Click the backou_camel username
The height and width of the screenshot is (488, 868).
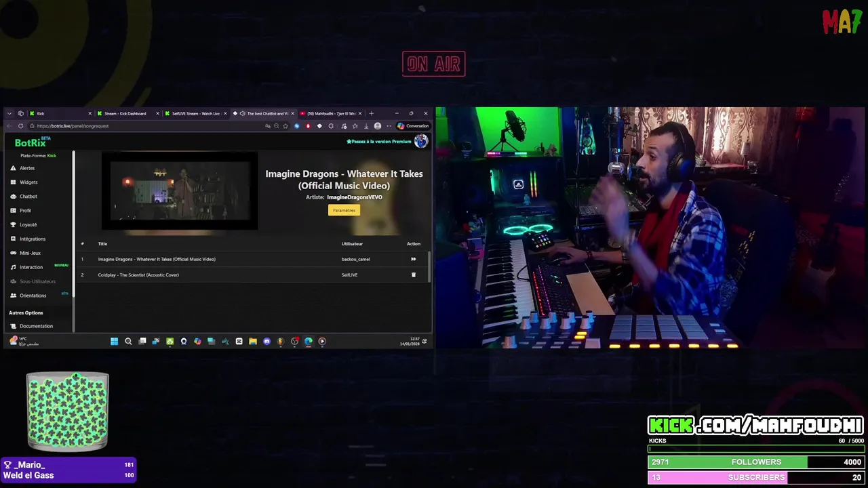click(x=355, y=259)
